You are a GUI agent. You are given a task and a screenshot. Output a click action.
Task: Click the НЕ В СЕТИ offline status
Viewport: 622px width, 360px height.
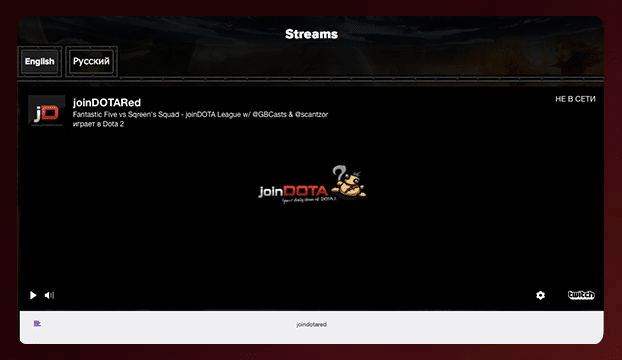click(575, 99)
